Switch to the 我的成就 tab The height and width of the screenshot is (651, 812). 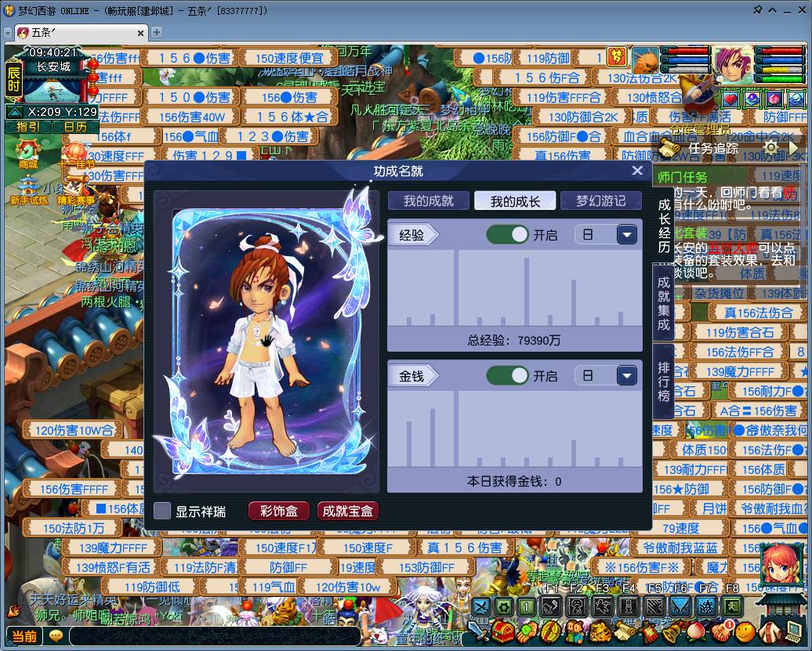point(428,201)
